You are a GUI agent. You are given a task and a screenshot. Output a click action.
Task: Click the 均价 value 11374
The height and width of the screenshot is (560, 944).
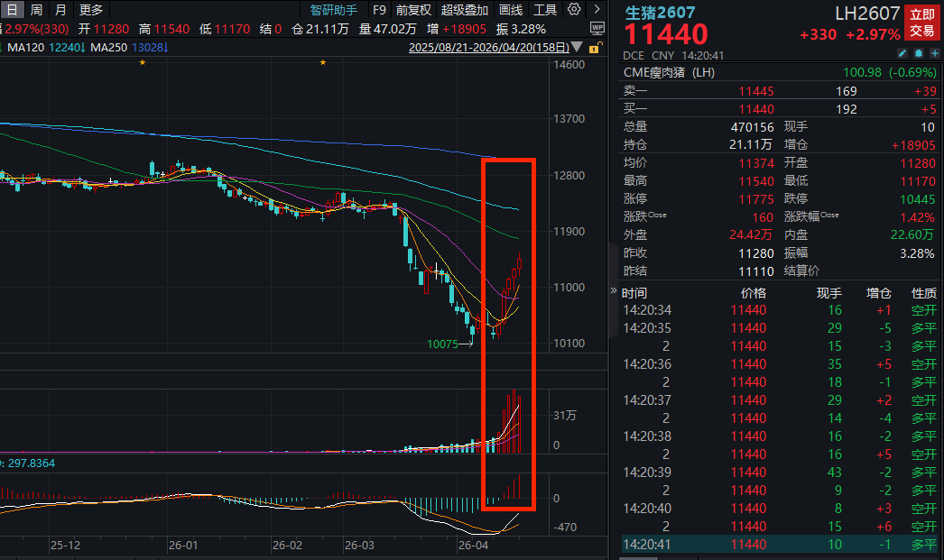[756, 163]
